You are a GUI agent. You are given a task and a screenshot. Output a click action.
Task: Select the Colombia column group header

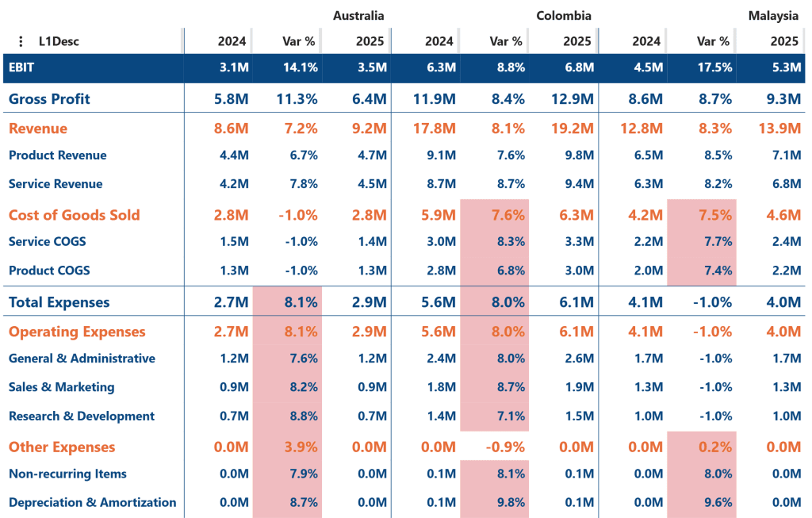pyautogui.click(x=564, y=16)
